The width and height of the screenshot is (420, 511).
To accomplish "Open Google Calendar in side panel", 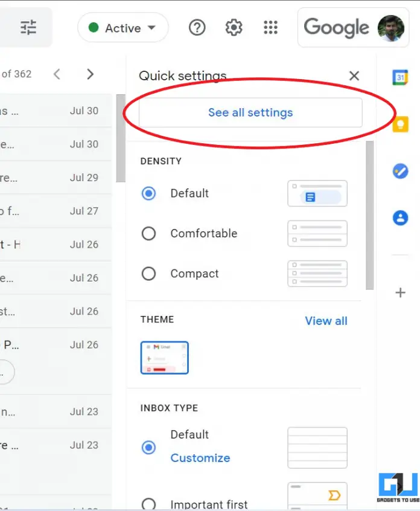I will click(x=400, y=77).
